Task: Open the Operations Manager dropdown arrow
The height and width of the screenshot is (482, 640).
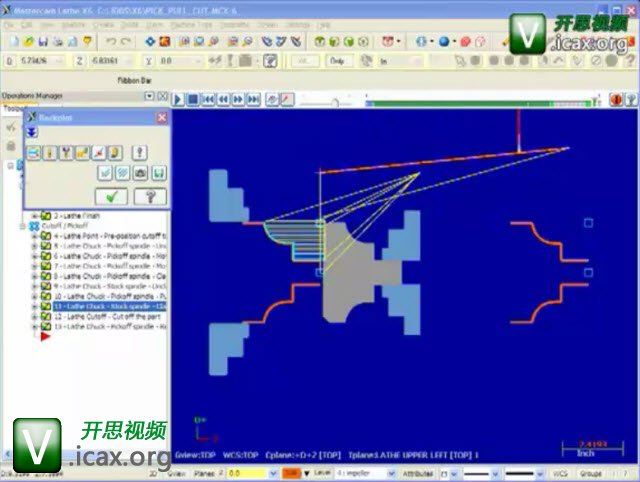Action: (149, 96)
